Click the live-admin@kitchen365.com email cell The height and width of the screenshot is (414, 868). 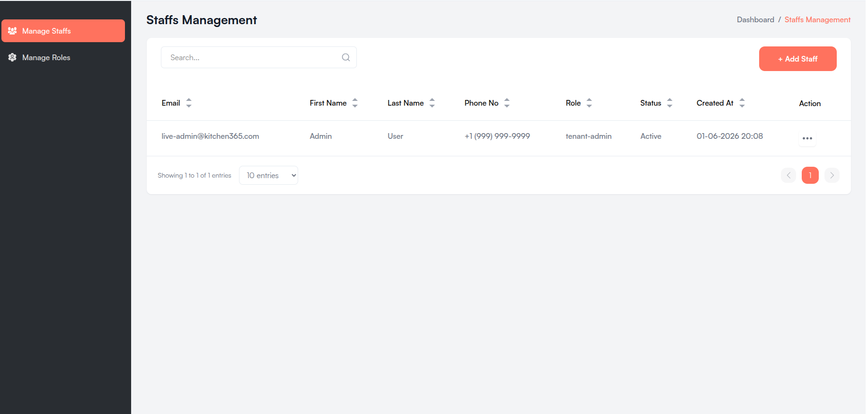(x=210, y=136)
